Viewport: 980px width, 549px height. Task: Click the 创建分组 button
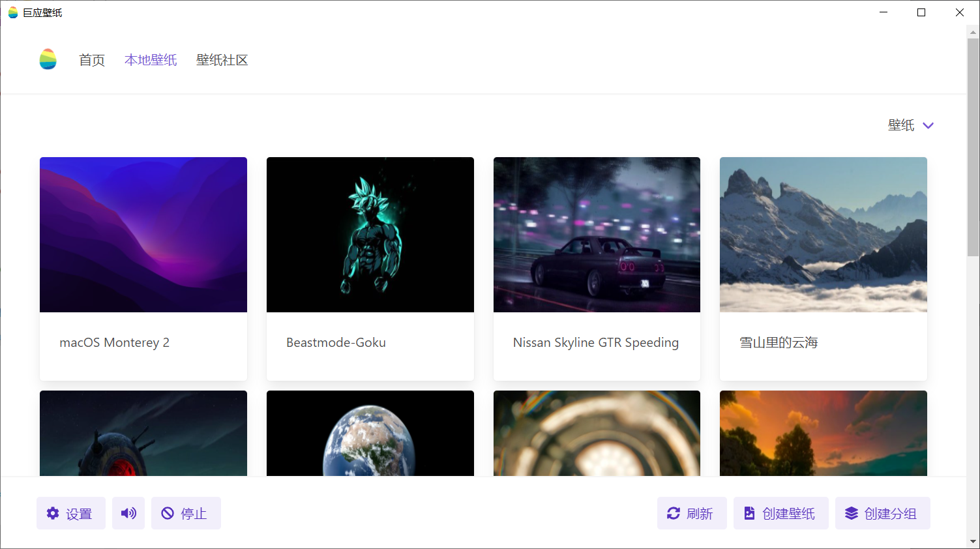(x=883, y=513)
